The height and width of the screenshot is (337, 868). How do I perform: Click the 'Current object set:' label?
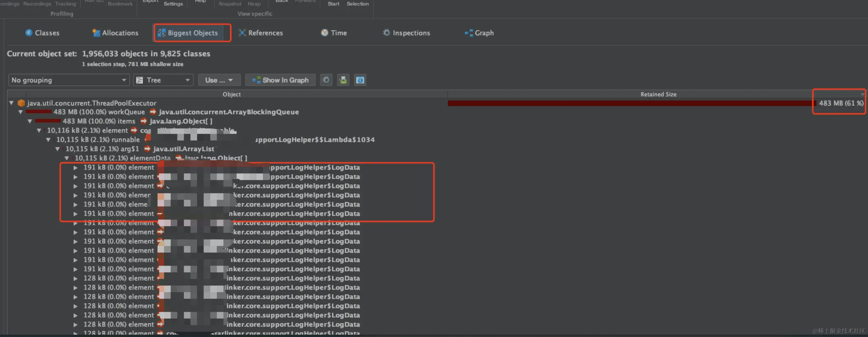[x=42, y=54]
